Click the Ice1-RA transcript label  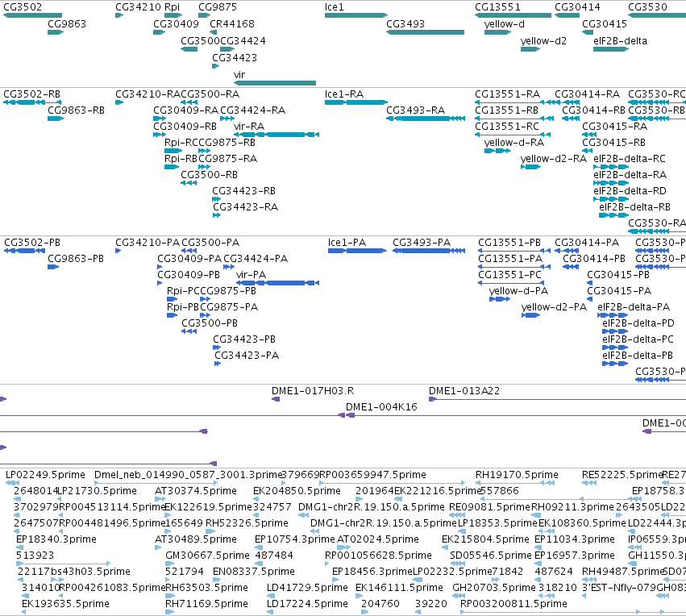click(344, 94)
